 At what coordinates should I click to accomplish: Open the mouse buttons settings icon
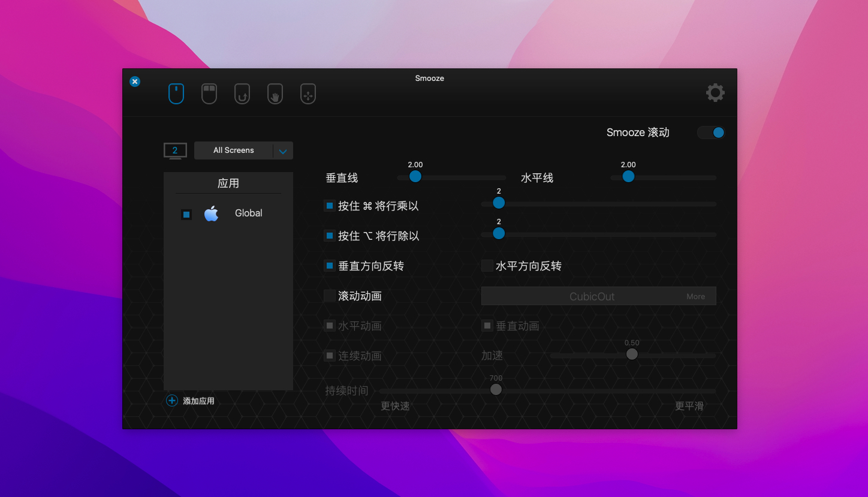209,94
